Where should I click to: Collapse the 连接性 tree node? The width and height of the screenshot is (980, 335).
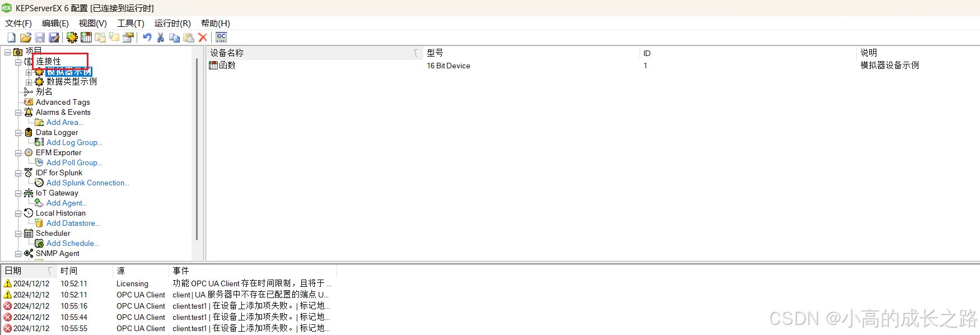tap(18, 62)
